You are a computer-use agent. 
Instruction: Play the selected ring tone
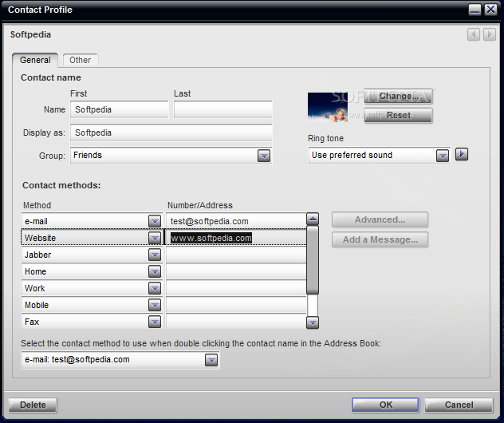point(462,154)
